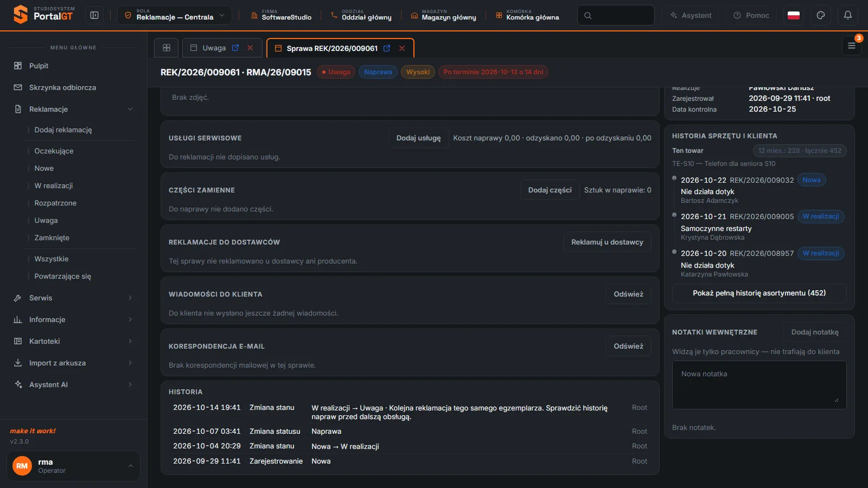Collapse the Reklamacje menu section
868x488 pixels.
130,109
